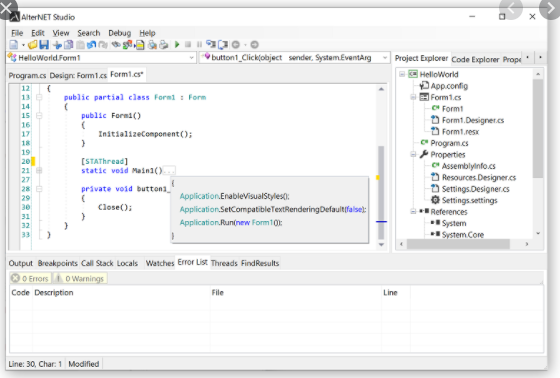Open the Debug menu
This screenshot has height=378, width=560.
tap(120, 33)
